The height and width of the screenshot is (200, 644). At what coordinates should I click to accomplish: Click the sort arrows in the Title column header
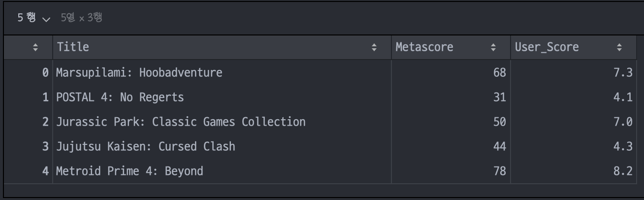374,48
